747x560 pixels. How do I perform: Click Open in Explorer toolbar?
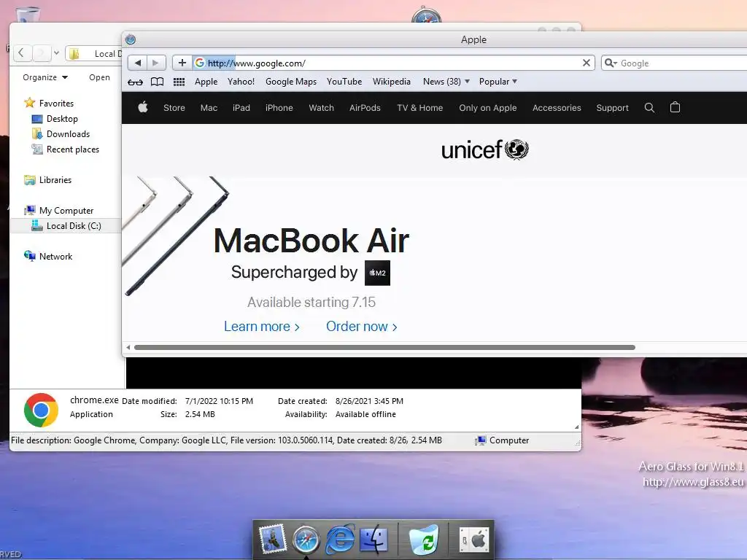coord(99,77)
